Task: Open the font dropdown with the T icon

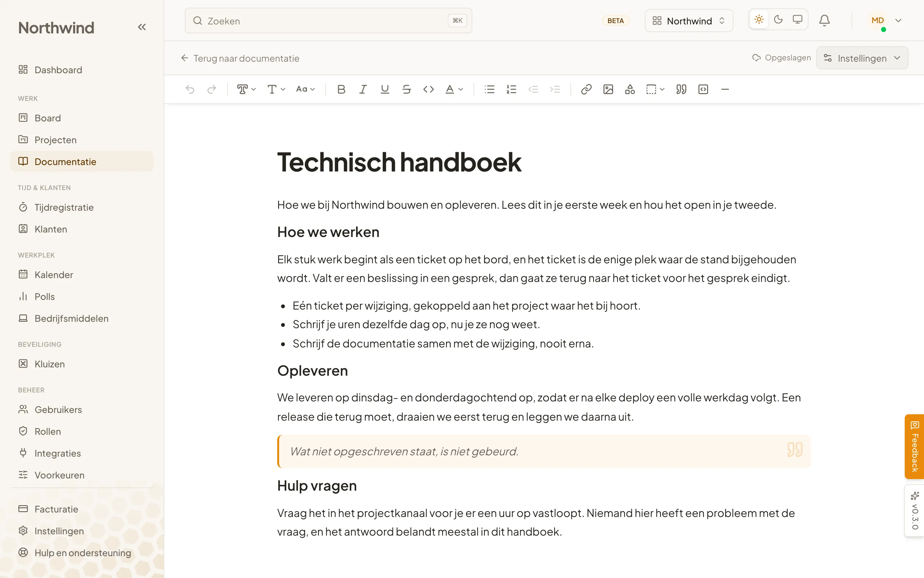Action: (x=276, y=90)
